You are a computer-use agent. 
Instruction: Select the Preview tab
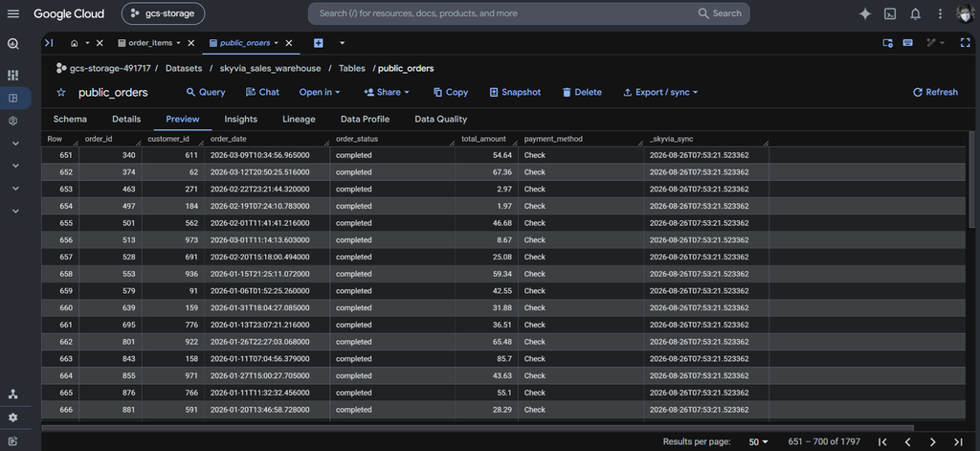click(183, 119)
